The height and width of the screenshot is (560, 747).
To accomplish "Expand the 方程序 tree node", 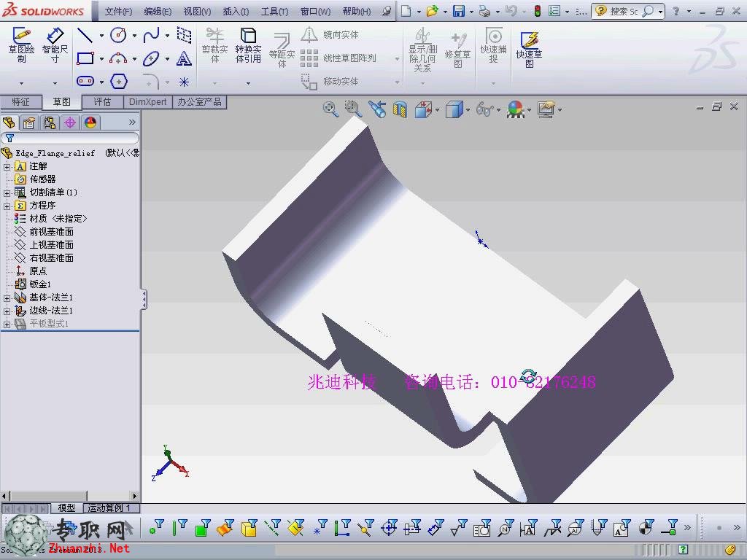I will [7, 206].
